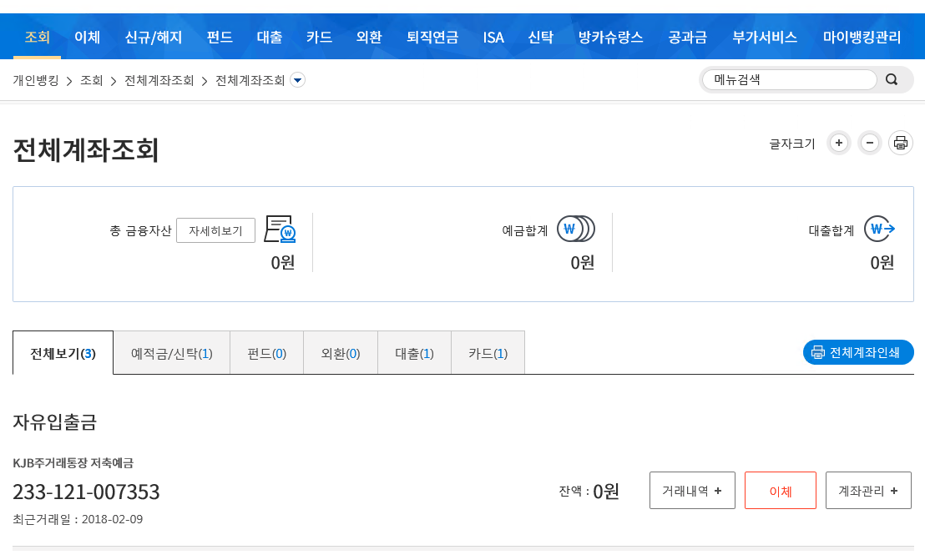Click the printer icon beside font size
The height and width of the screenshot is (560, 925).
coord(900,143)
